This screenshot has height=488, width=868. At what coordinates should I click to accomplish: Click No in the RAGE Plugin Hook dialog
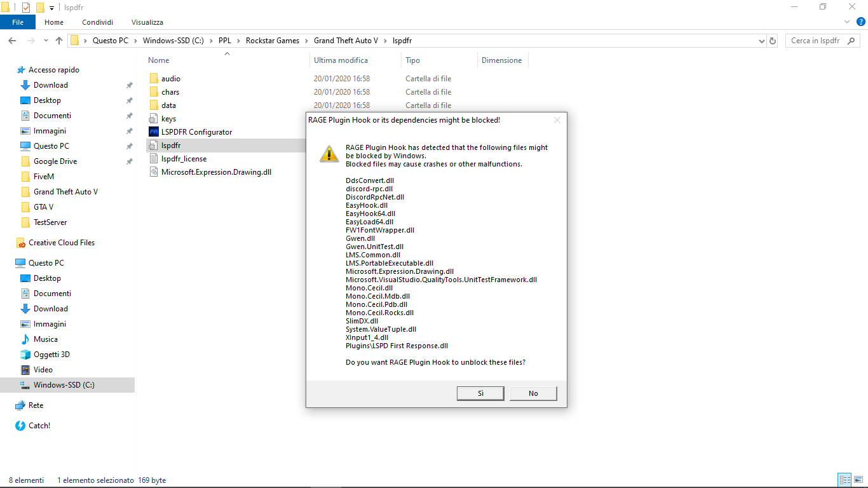533,393
